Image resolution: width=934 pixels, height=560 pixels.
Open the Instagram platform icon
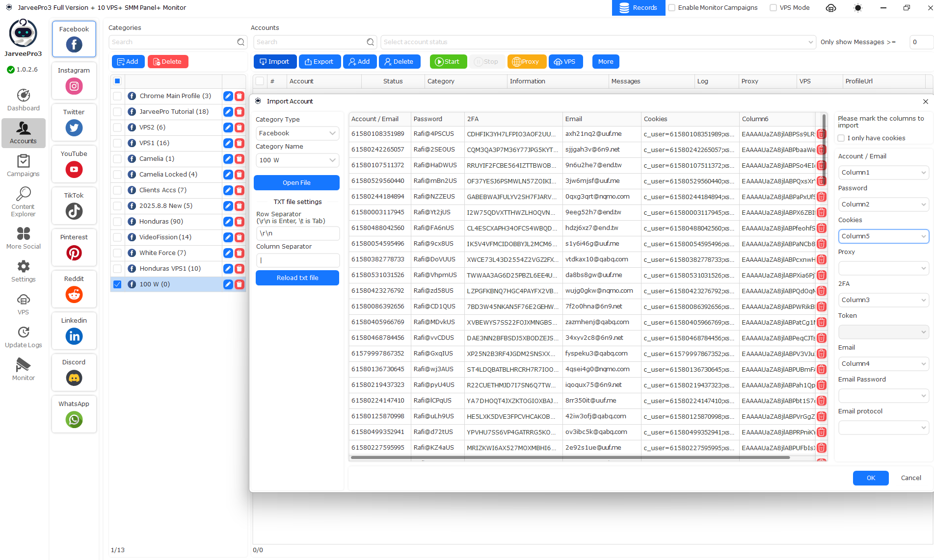tap(74, 86)
